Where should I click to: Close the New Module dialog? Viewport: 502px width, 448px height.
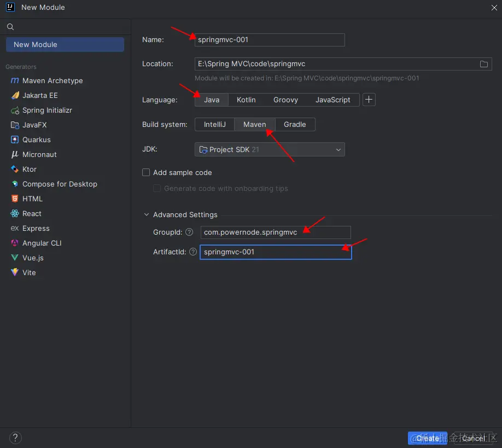click(494, 8)
